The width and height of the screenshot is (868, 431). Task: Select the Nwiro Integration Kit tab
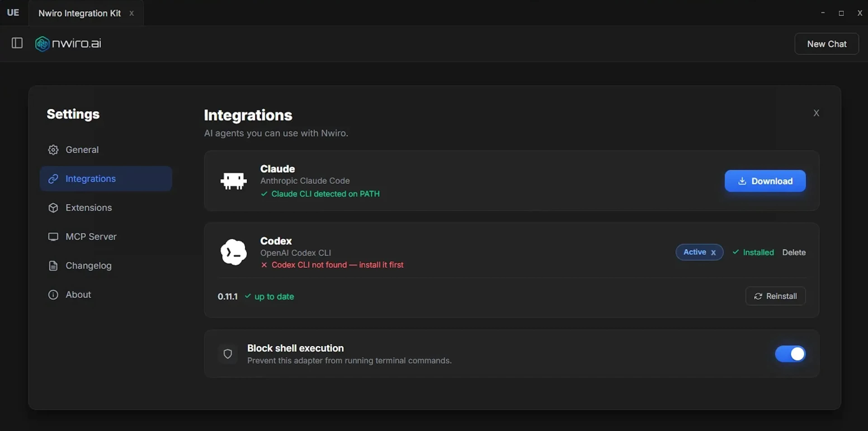80,13
